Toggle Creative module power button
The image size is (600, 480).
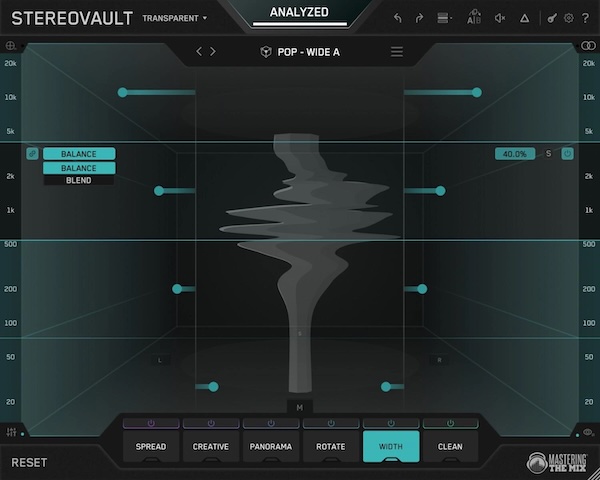point(211,423)
